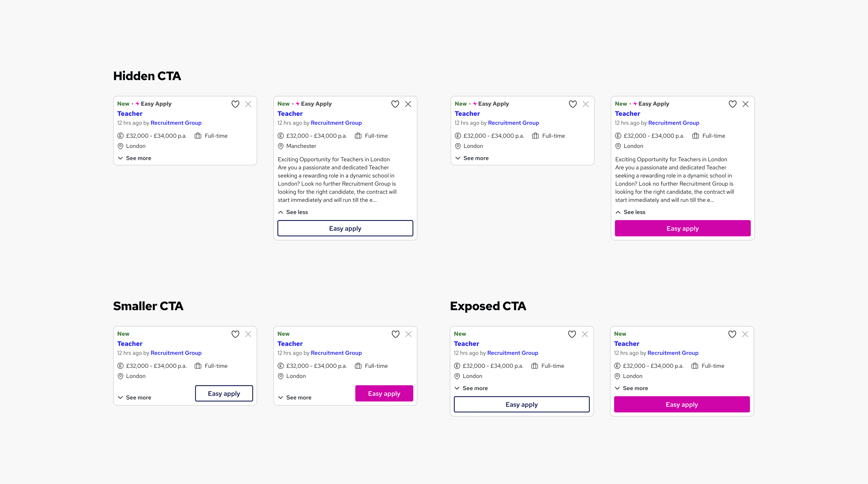Screen dimensions: 868x484
Task: Close the Exposed CTA card with magenta button
Action: coord(745,334)
